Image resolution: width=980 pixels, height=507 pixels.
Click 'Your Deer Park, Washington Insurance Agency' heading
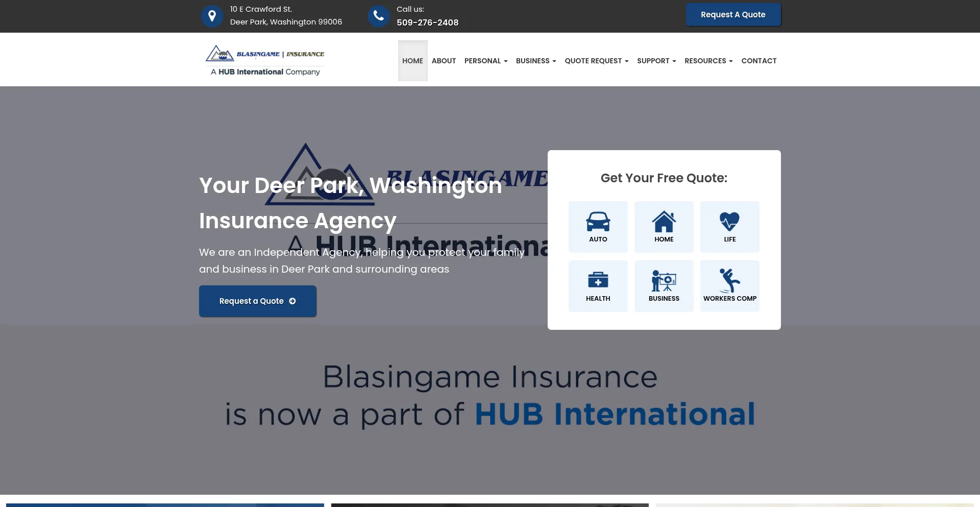pos(351,203)
